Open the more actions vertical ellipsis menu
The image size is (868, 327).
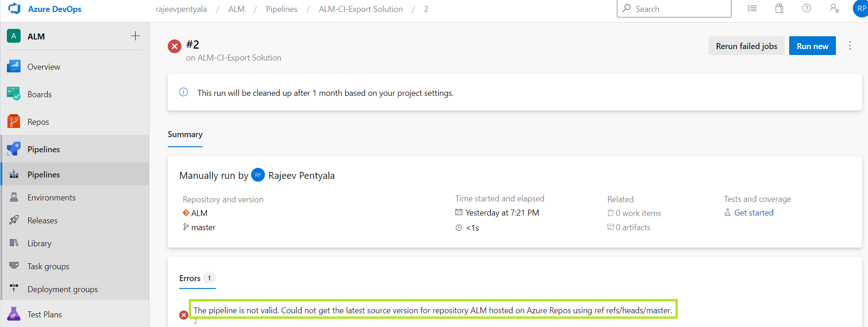pos(850,45)
